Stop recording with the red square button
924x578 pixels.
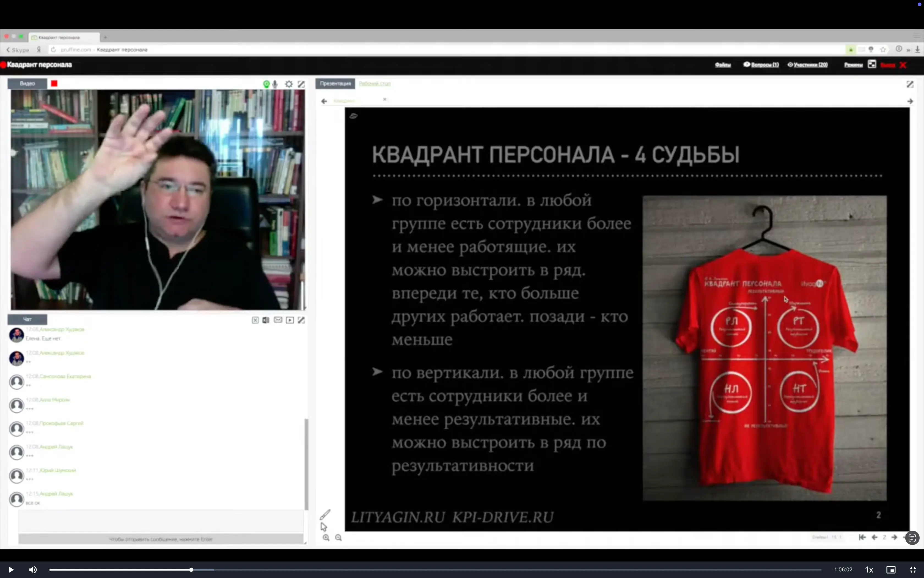(x=54, y=83)
